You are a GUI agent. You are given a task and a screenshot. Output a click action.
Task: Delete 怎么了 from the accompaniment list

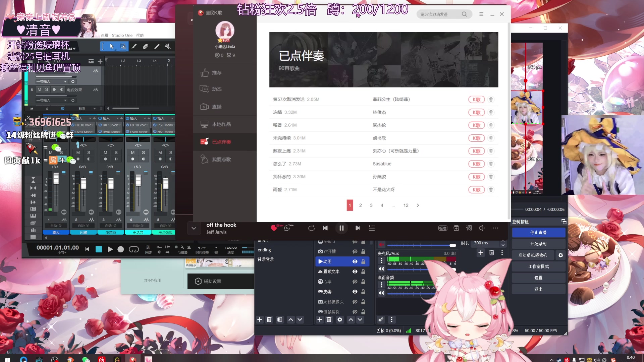point(491,164)
